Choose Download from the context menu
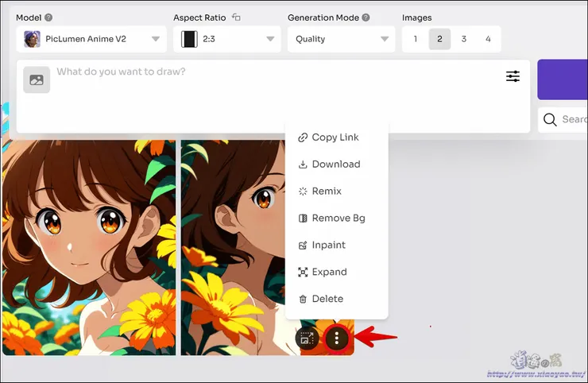588x383 pixels. (335, 164)
